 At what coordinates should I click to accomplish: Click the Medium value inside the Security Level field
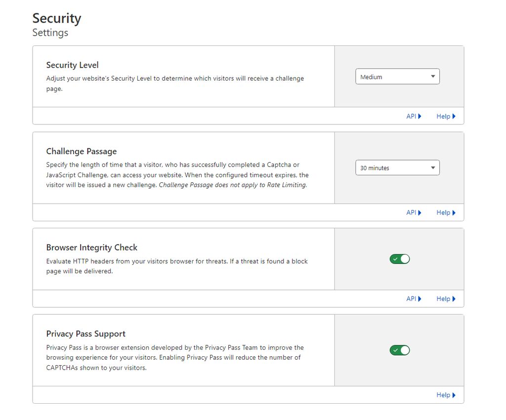tap(372, 76)
